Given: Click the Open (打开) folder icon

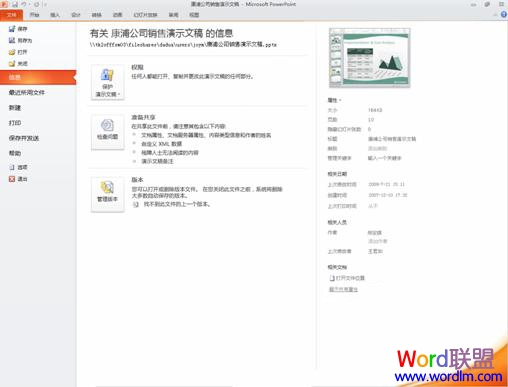Looking at the screenshot, I should point(12,52).
